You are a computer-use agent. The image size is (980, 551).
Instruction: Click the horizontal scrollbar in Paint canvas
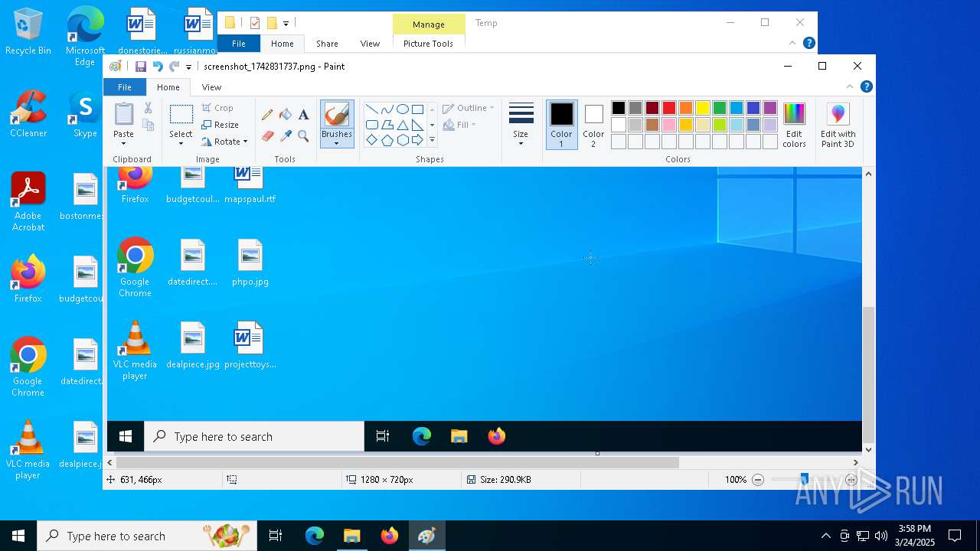click(397, 462)
